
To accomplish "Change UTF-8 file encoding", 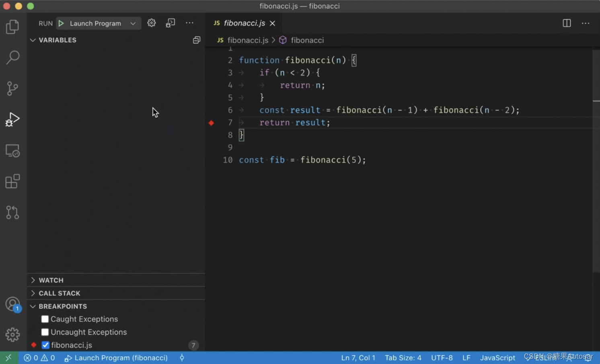I will click(x=442, y=358).
